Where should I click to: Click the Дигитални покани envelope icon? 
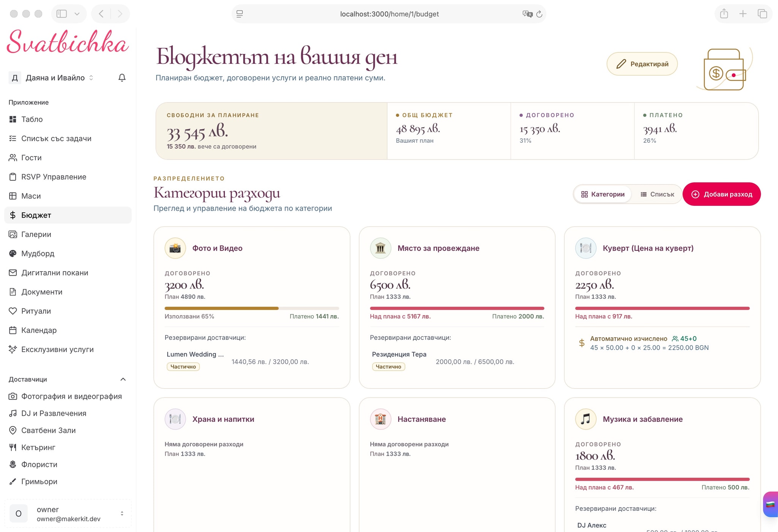[13, 273]
